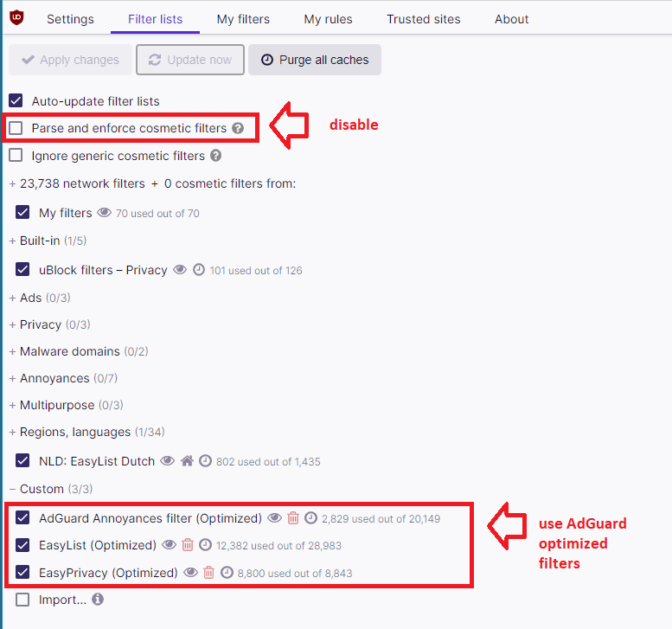View My filters content via eye icon
The width and height of the screenshot is (672, 629).
pos(104,212)
